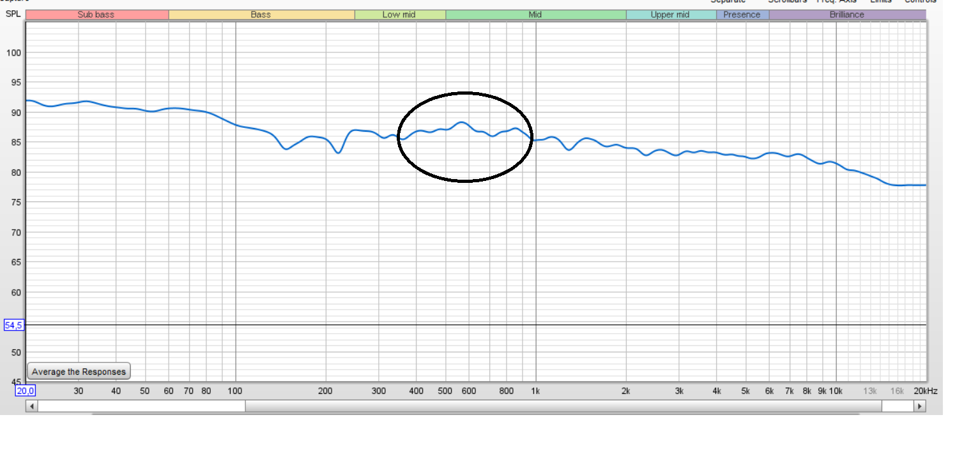This screenshot has height=463, width=980.
Task: Click the 7k frequency axis label
Action: 790,391
